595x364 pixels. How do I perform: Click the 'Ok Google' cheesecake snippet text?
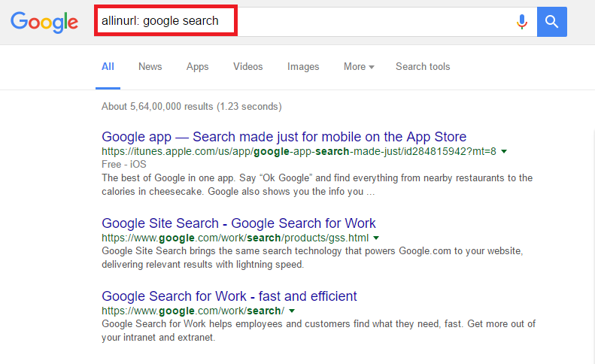(x=317, y=185)
